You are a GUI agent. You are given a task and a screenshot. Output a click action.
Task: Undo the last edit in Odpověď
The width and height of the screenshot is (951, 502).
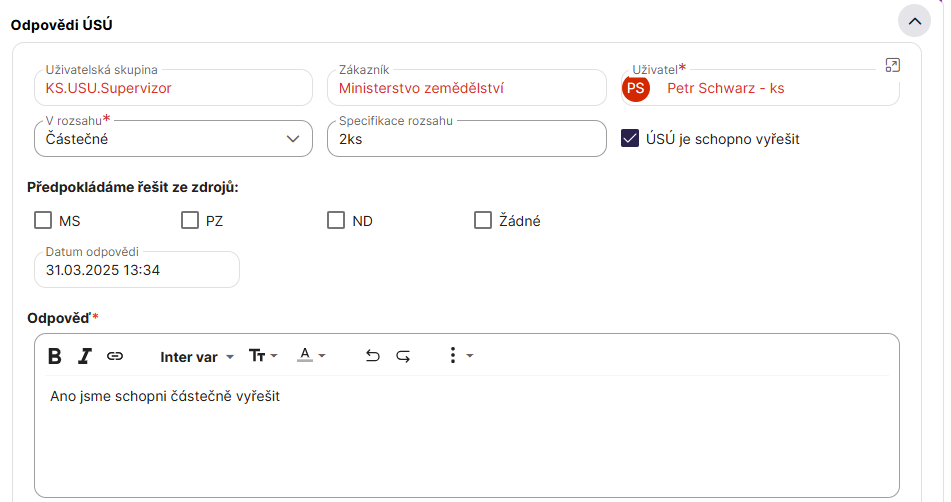372,356
